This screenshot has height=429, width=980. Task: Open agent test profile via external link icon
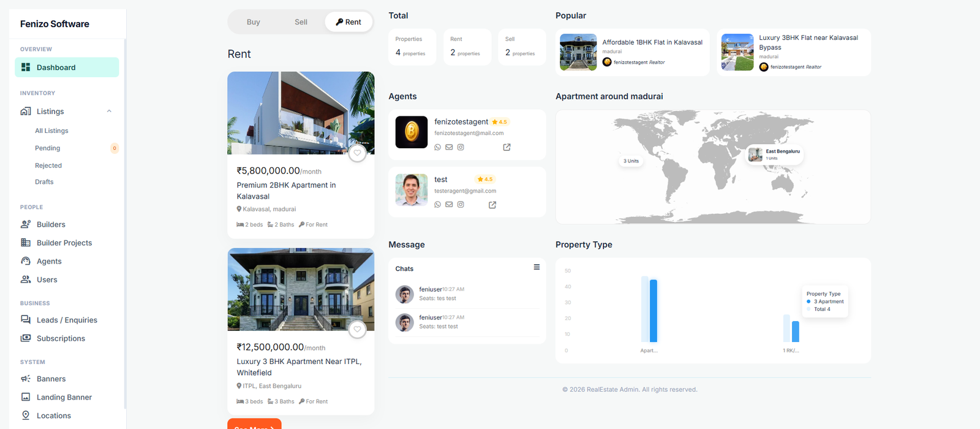[x=492, y=205]
